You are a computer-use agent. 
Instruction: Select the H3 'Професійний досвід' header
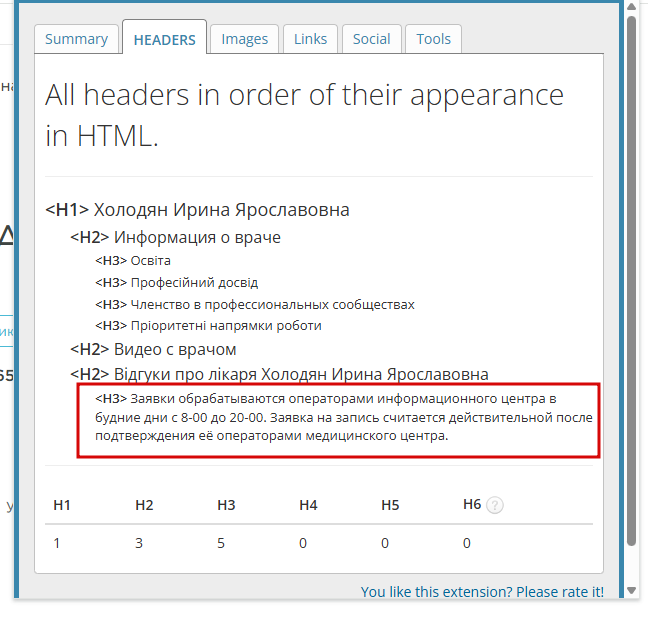pyautogui.click(x=177, y=283)
